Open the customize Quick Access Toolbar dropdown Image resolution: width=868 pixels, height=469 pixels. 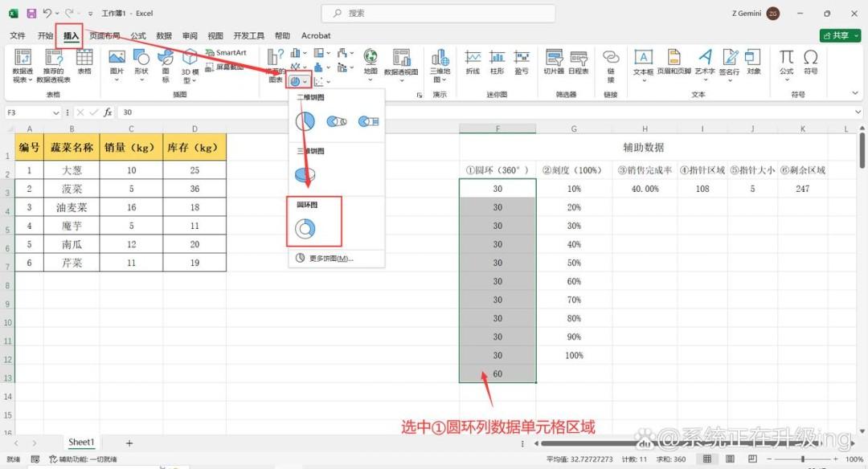pos(90,14)
